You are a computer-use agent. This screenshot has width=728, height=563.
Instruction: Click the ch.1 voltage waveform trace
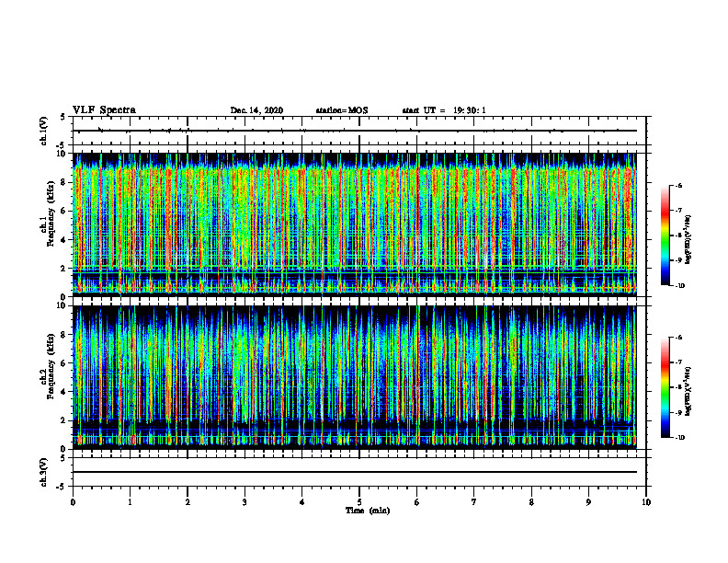[355, 131]
